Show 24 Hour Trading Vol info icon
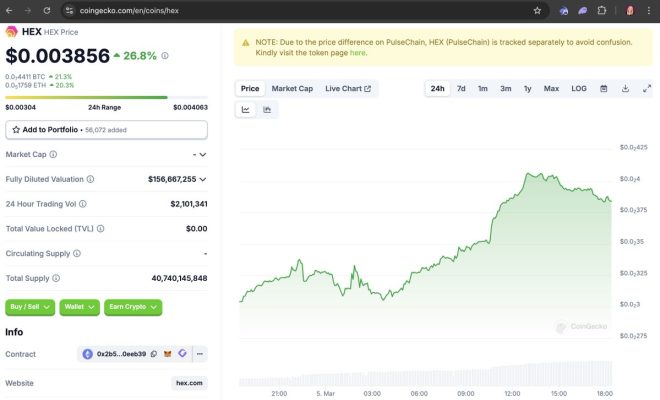660x400 pixels. pyautogui.click(x=83, y=204)
